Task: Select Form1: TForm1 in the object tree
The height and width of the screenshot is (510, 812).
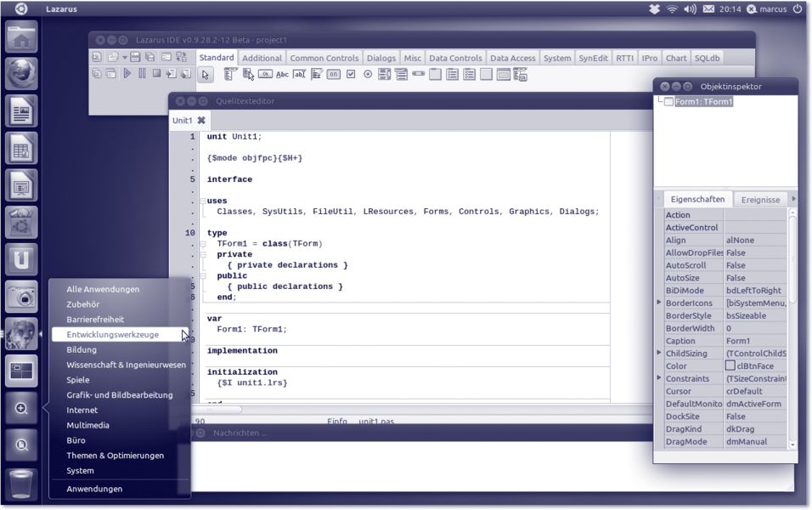Action: (x=703, y=102)
